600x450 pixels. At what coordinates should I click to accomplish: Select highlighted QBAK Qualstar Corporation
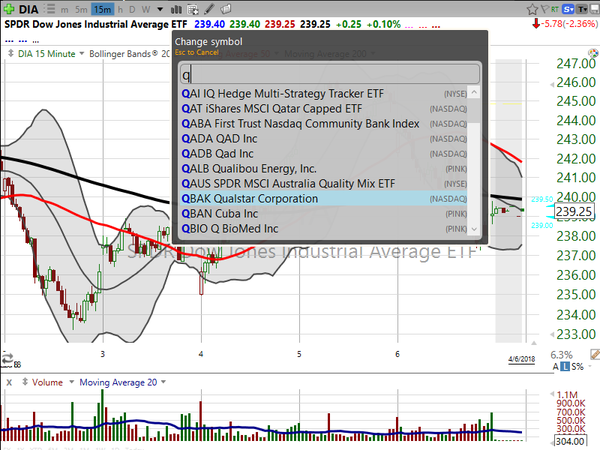click(x=323, y=199)
